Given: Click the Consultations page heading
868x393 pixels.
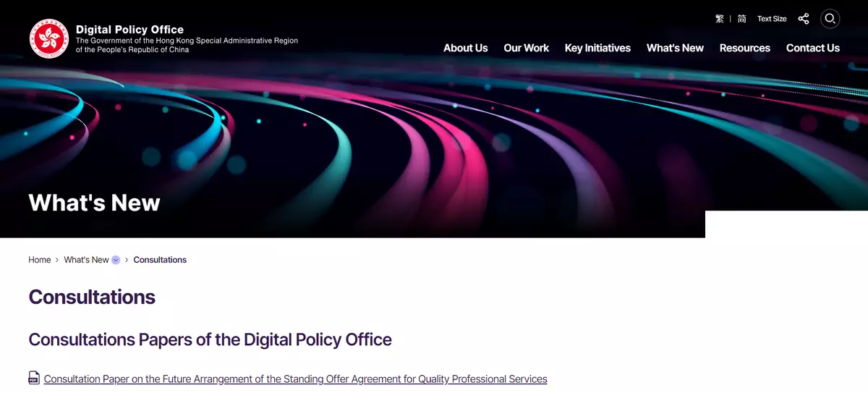Looking at the screenshot, I should [x=92, y=297].
